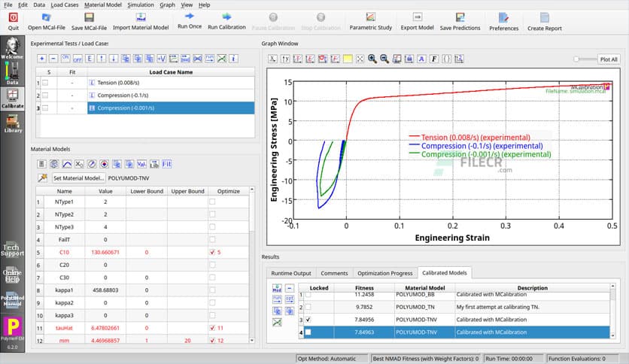The width and height of the screenshot is (629, 364).
Task: Toggle checkbox for Tension (0.008/s) load case
Action: (45, 83)
